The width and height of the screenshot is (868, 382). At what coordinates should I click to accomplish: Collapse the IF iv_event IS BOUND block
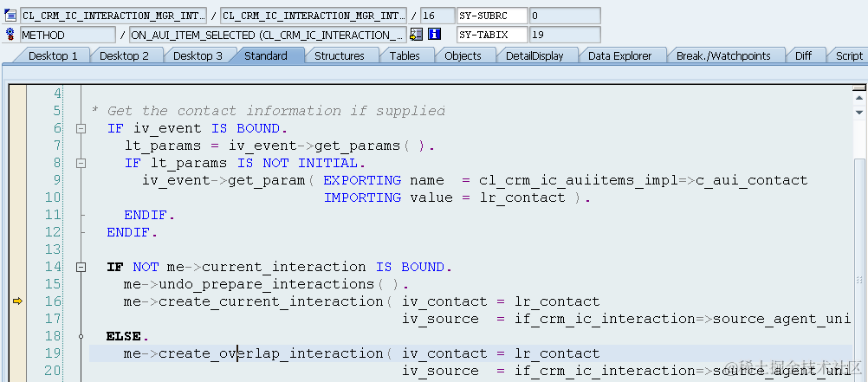coord(81,128)
